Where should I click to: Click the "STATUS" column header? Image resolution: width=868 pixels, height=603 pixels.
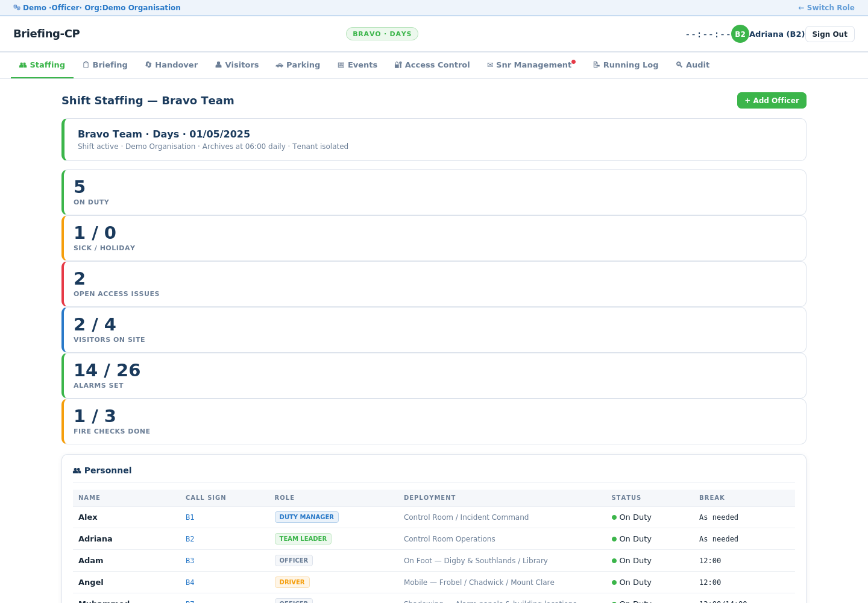(x=626, y=498)
